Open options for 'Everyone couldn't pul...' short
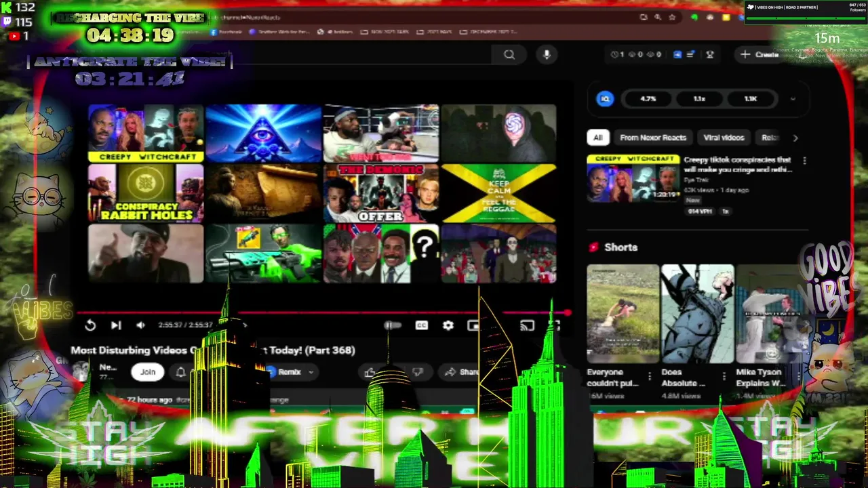Image resolution: width=868 pixels, height=488 pixels. click(x=650, y=375)
